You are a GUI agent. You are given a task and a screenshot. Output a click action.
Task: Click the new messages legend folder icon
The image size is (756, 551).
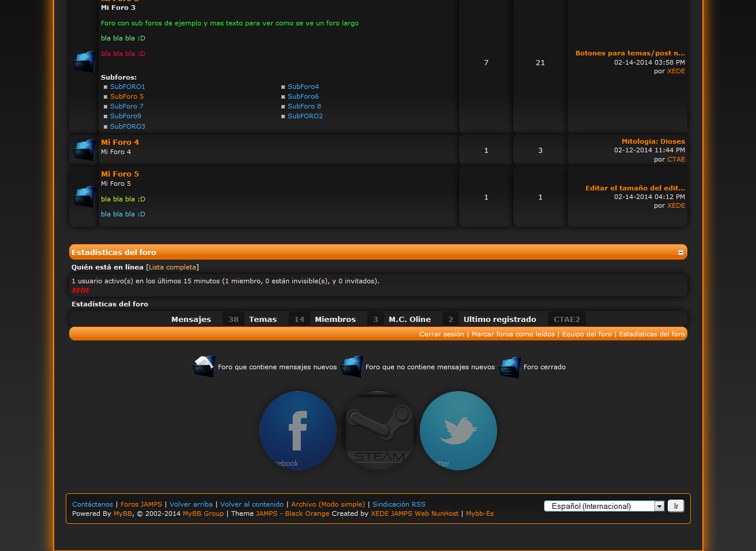(x=204, y=367)
